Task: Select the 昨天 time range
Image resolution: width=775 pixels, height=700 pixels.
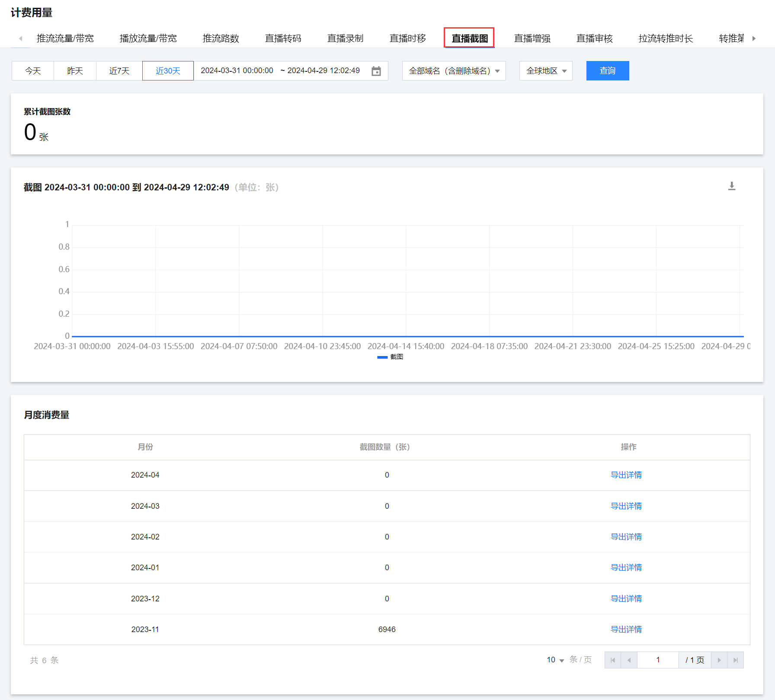Action: pos(75,71)
